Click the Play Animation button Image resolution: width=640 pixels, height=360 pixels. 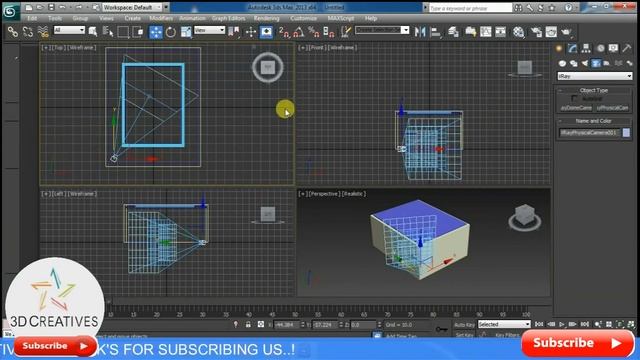pos(562,324)
